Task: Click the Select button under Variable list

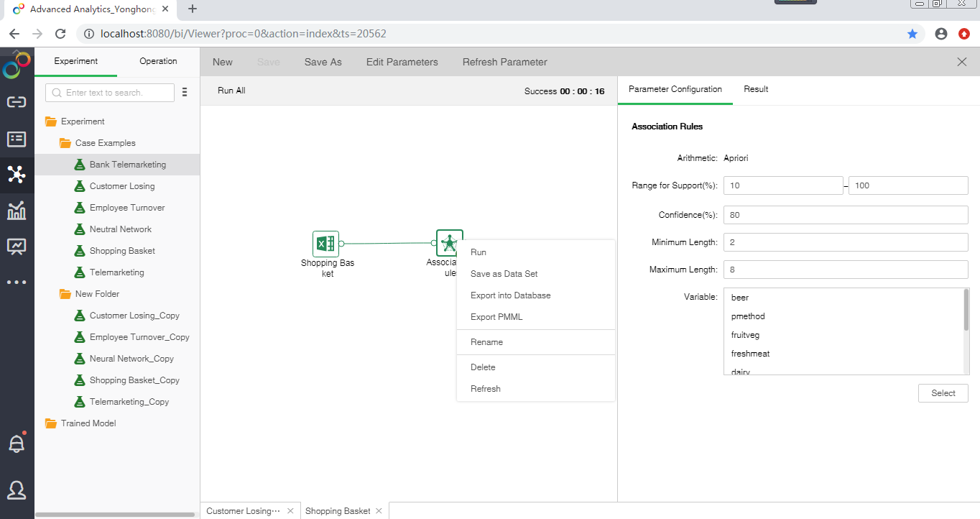Action: click(x=943, y=393)
